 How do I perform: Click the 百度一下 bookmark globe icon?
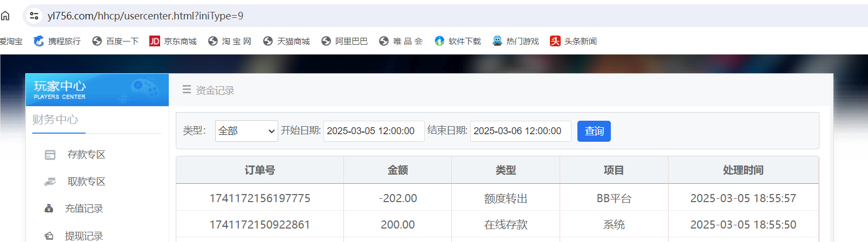[97, 41]
